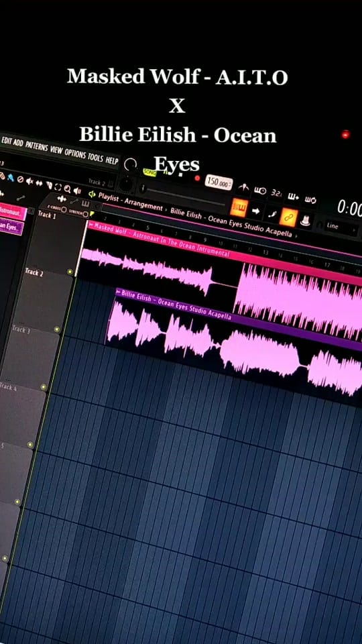Image resolution: width=362 pixels, height=644 pixels.
Task: Open the VIEW menu
Action: 56,150
